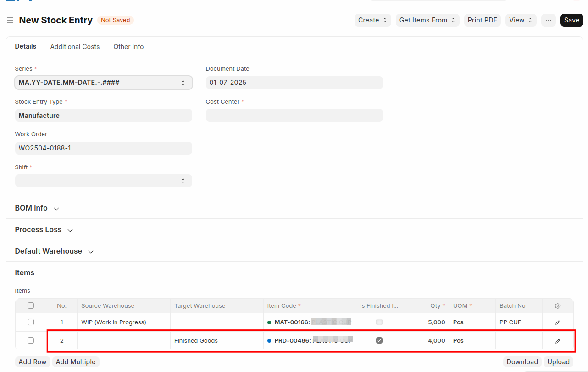588x372 pixels.
Task: Click the 5,000 quantity cell
Action: coord(426,322)
